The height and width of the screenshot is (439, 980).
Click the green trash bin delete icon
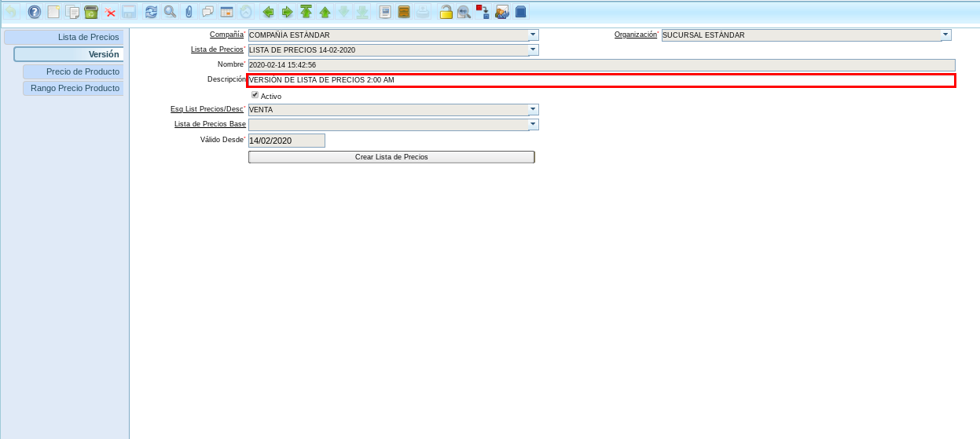click(91, 12)
